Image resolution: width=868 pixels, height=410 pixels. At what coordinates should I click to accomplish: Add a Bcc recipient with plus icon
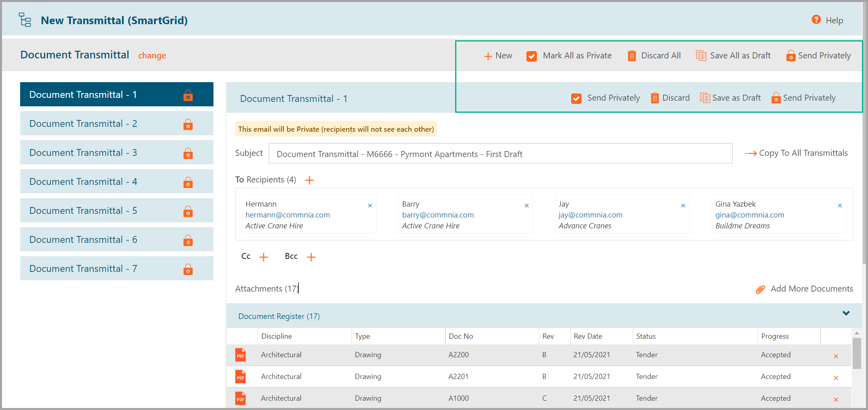311,257
